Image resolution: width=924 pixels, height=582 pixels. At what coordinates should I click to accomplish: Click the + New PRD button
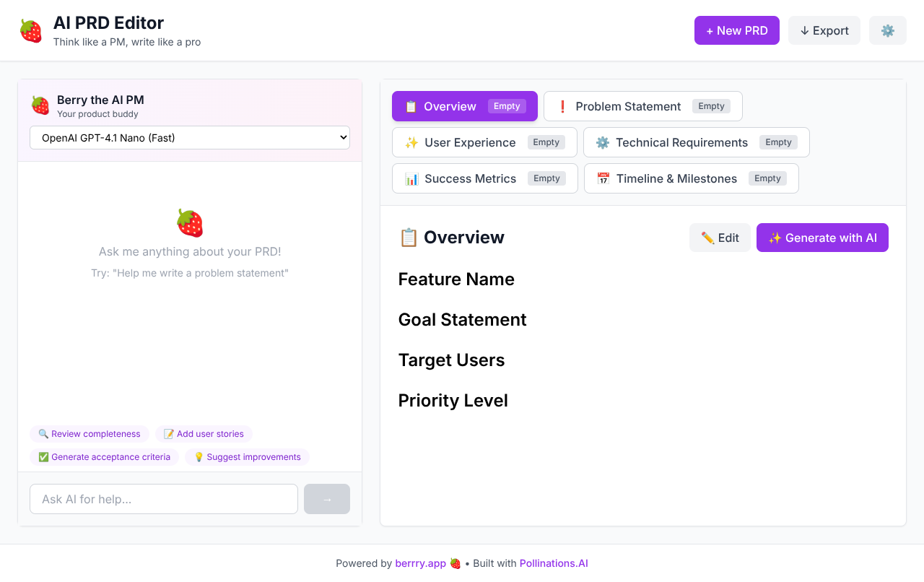pyautogui.click(x=736, y=30)
